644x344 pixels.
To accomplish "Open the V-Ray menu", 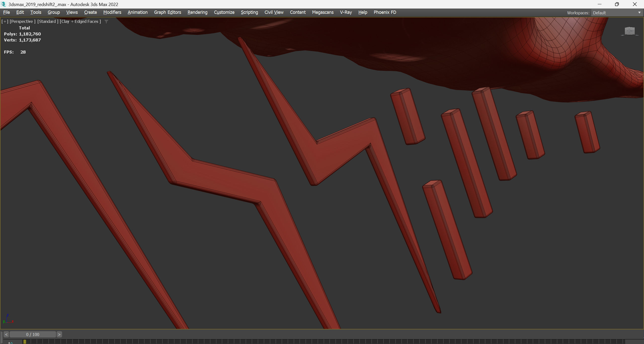I will tap(346, 12).
